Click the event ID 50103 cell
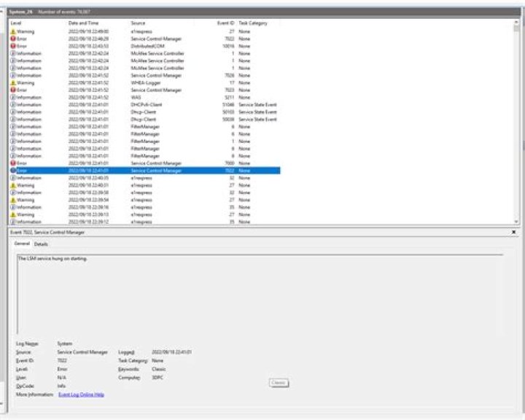Viewport: 525px width, 420px height. pyautogui.click(x=228, y=112)
